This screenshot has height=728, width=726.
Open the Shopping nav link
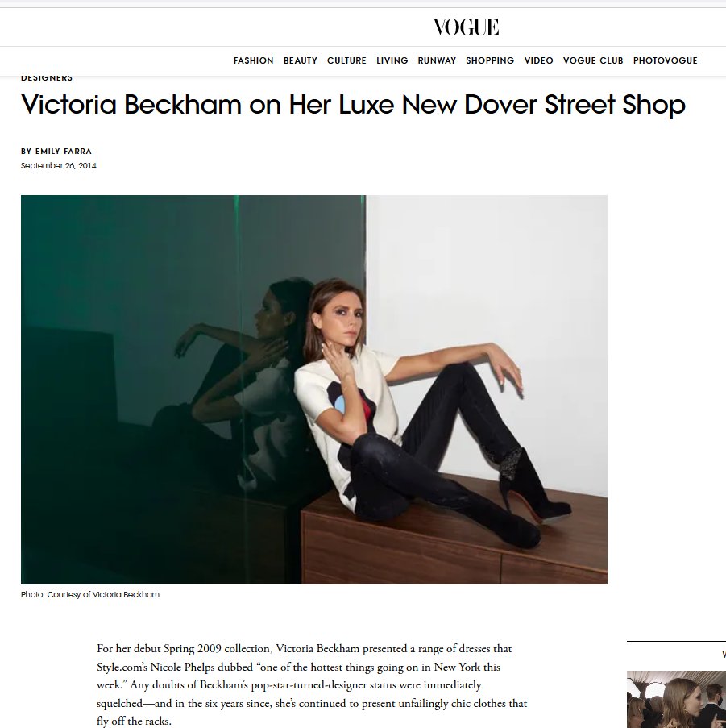pos(490,60)
